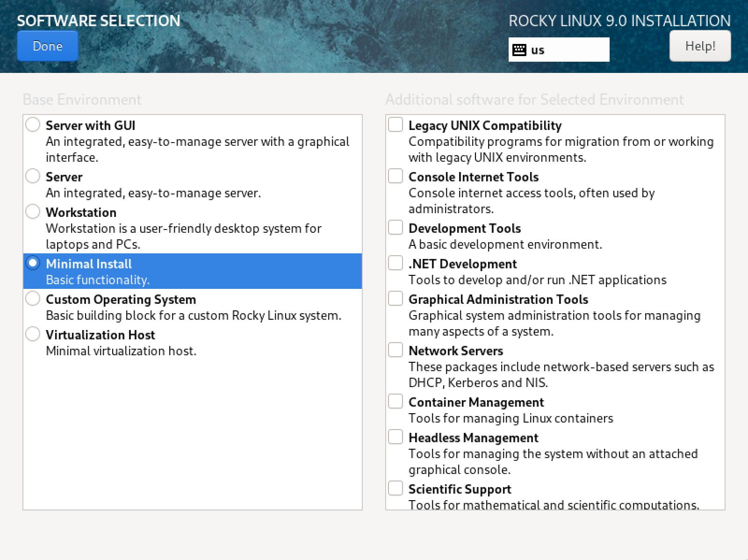This screenshot has width=748, height=560.
Task: Enable Container Management checkbox
Action: [x=396, y=402]
